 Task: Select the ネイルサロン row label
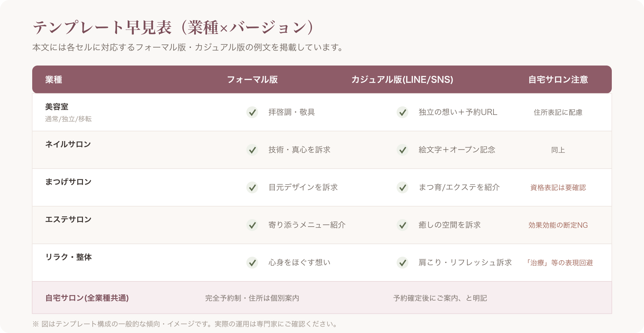click(x=68, y=144)
